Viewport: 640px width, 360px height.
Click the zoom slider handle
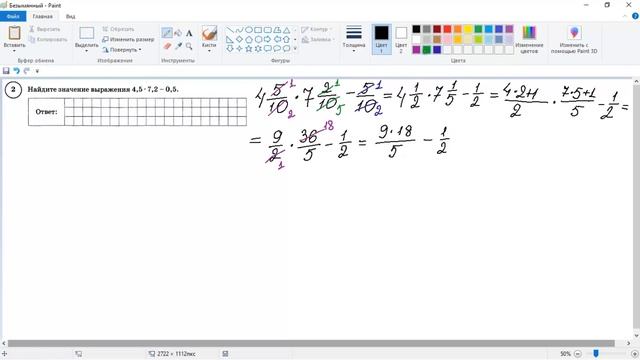point(596,353)
